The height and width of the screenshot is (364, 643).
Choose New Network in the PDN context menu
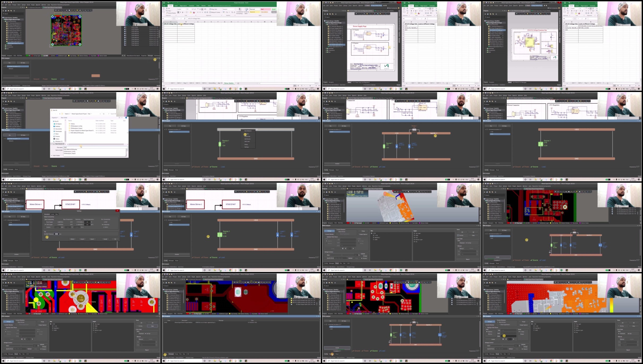click(x=248, y=131)
